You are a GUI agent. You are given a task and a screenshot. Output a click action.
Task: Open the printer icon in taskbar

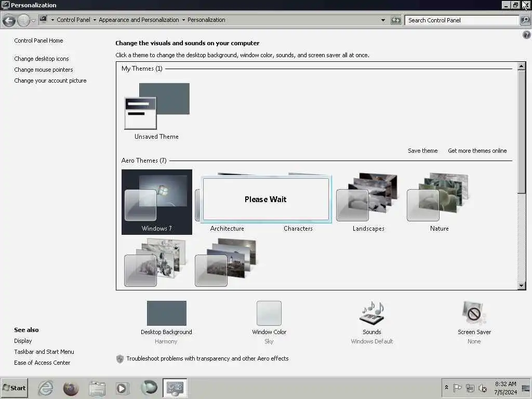pyautogui.click(x=97, y=389)
